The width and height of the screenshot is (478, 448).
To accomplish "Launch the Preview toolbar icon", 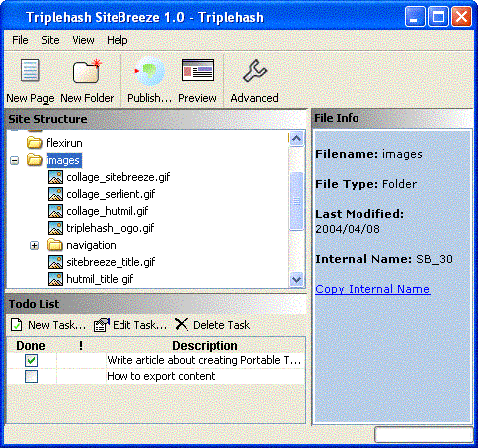I will pyautogui.click(x=198, y=70).
